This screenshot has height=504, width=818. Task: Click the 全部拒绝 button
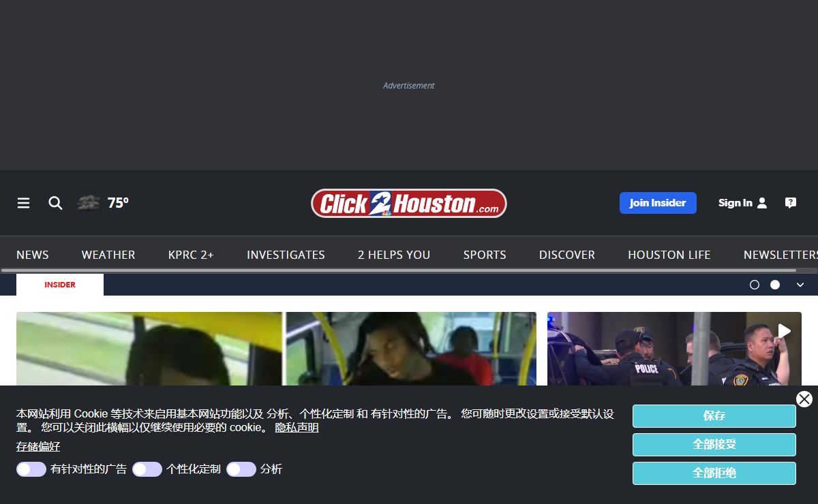714,473
